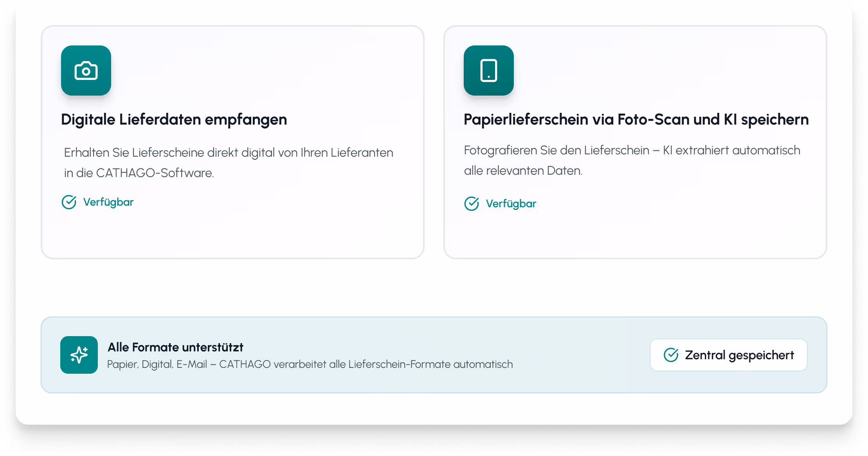Click checkmark icon beside Zentral gespeichert
Screen dimensions: 868x456
[671, 355]
